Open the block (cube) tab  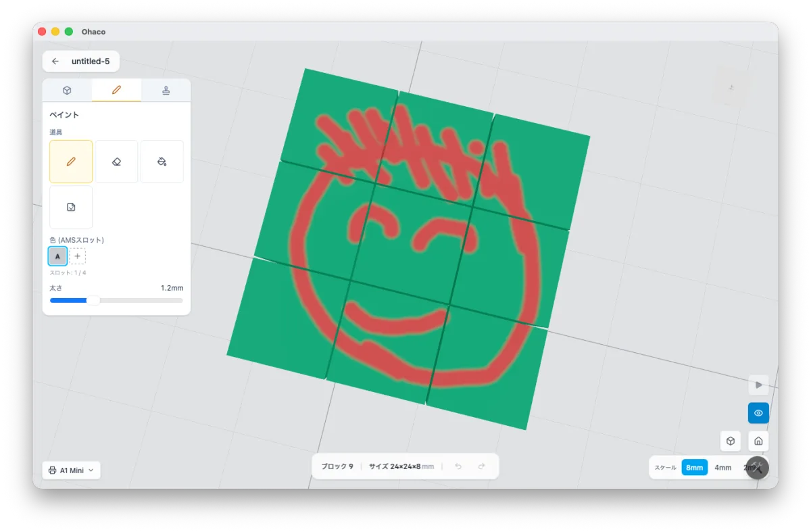(67, 90)
